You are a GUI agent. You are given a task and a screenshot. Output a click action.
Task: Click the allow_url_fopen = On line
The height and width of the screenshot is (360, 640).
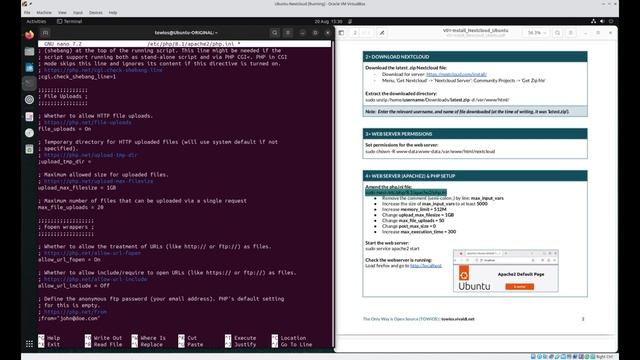tap(69, 260)
